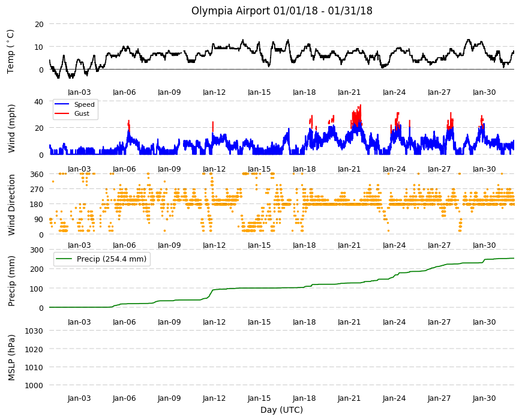The height and width of the screenshot is (420, 522).
Task: Click the Gust text in wind legend
Action: click(x=82, y=113)
